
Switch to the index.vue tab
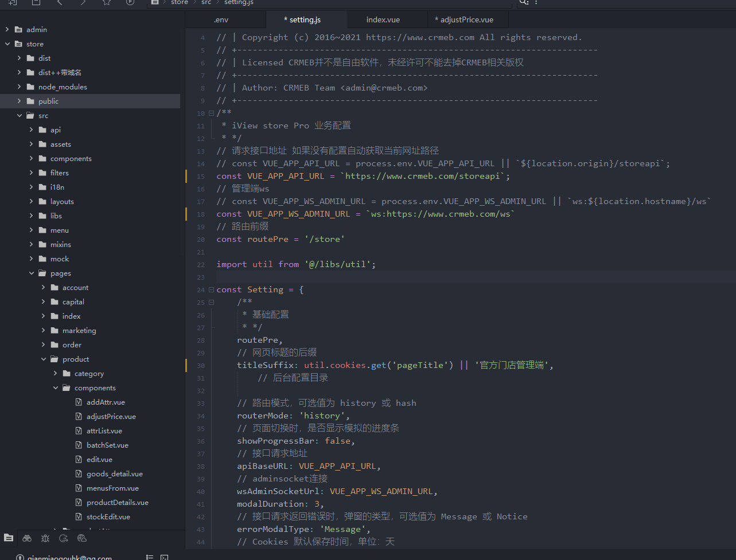(383, 19)
